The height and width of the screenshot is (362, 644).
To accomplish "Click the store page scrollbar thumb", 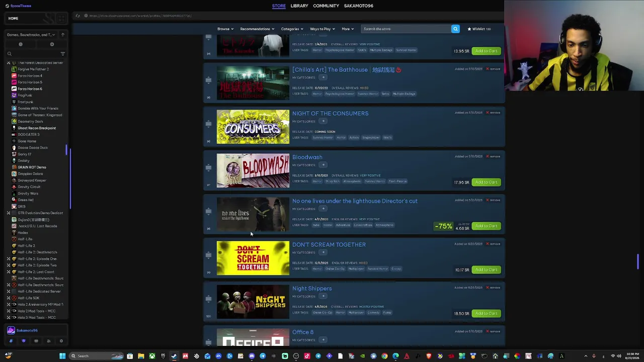I will coord(637,262).
